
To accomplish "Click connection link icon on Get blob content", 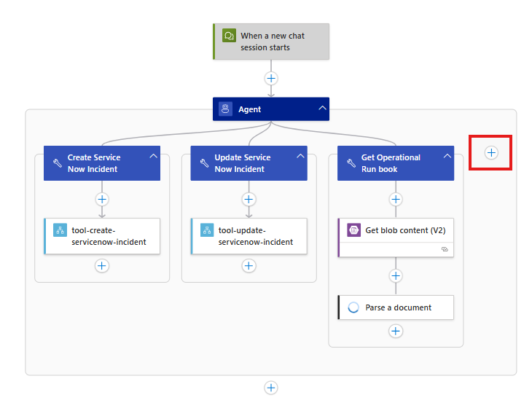I will [x=445, y=249].
